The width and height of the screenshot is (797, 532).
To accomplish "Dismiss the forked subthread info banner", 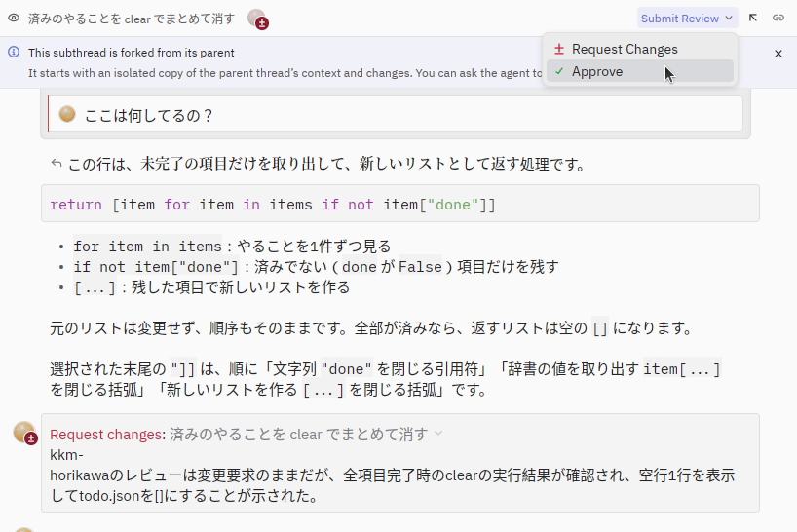I will (x=778, y=54).
